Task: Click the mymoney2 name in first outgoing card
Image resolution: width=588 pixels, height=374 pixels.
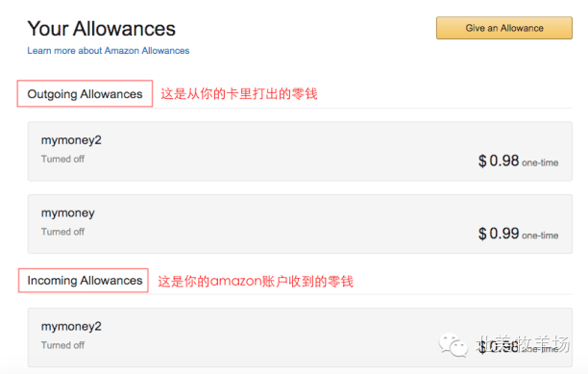Action: point(71,140)
